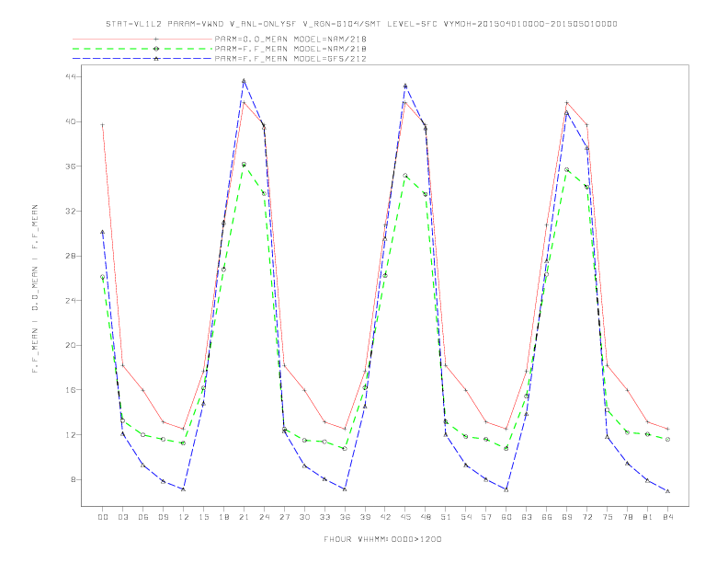Image resolution: width=728 pixels, height=563 pixels.
Task: Click x-axis tick label 66
Action: point(547,517)
